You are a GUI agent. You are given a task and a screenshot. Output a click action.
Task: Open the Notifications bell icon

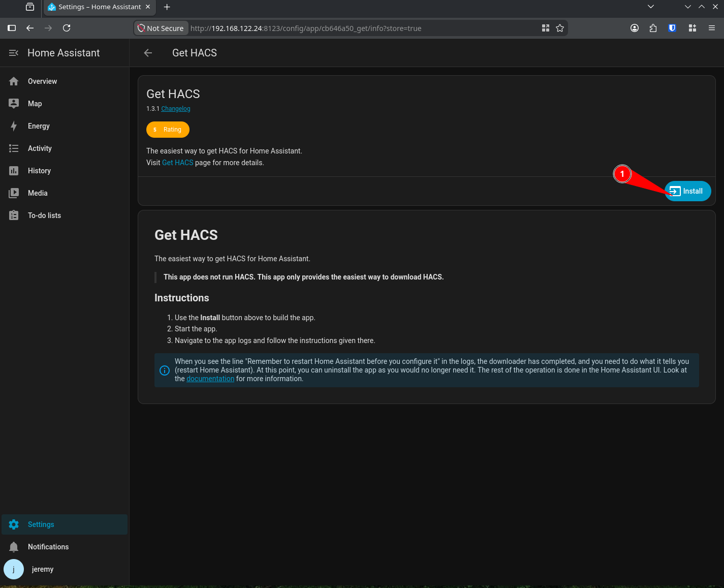click(14, 547)
